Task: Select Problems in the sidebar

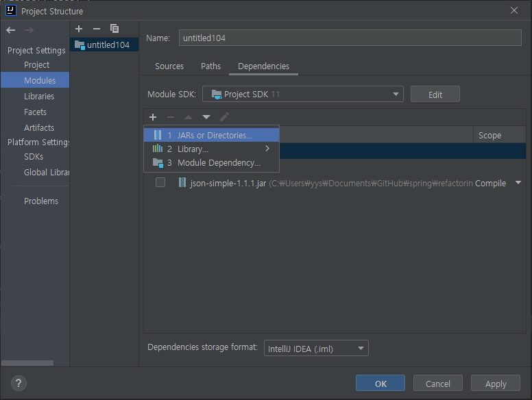Action: (41, 201)
